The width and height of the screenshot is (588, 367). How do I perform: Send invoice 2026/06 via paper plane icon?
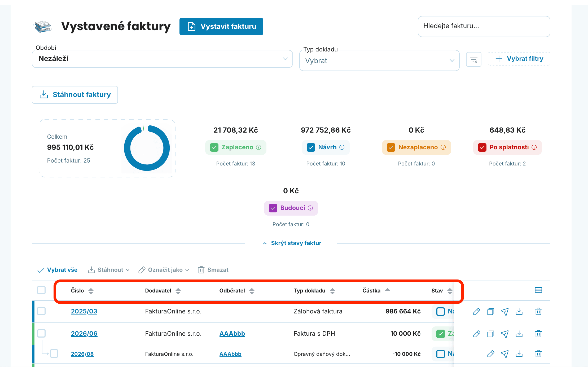click(505, 334)
